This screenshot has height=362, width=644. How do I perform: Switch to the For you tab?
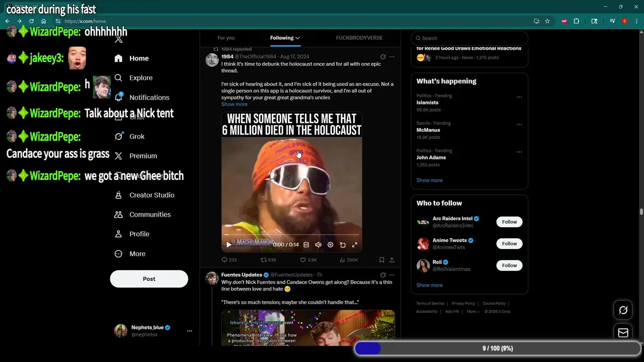(226, 38)
